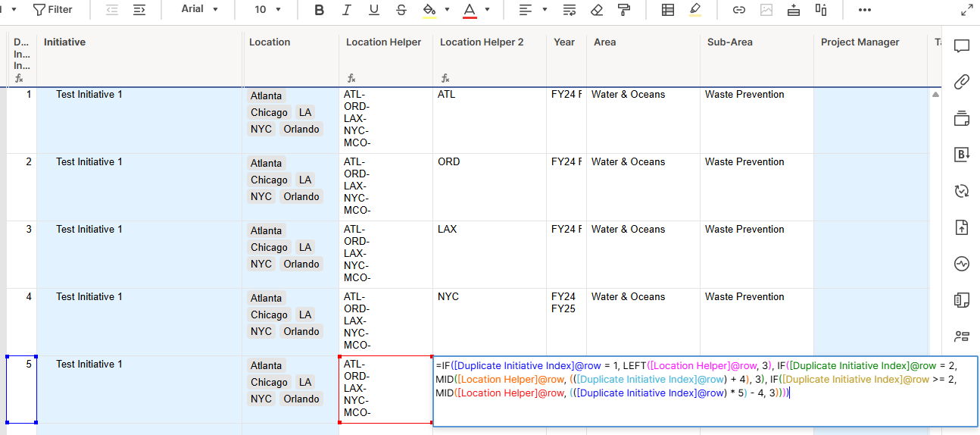Open the Summary sheet panel
Screen dimensions: 980x435
click(x=962, y=300)
